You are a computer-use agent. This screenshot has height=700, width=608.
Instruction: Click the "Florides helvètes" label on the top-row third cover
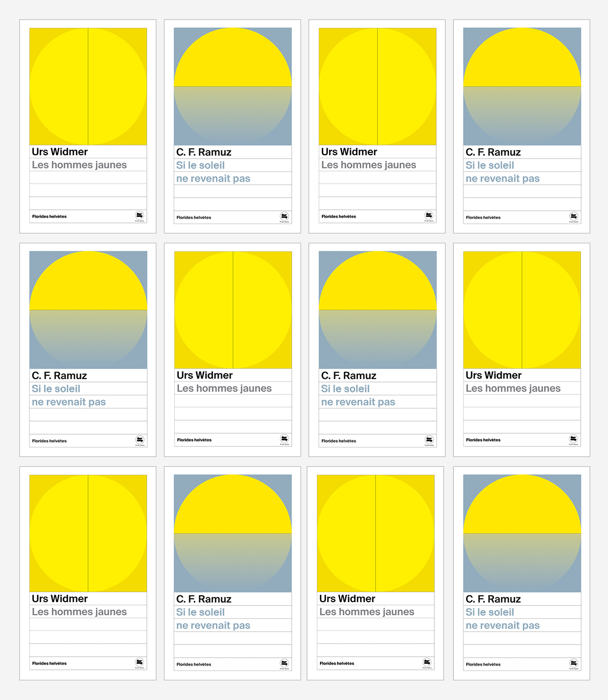coord(339,217)
